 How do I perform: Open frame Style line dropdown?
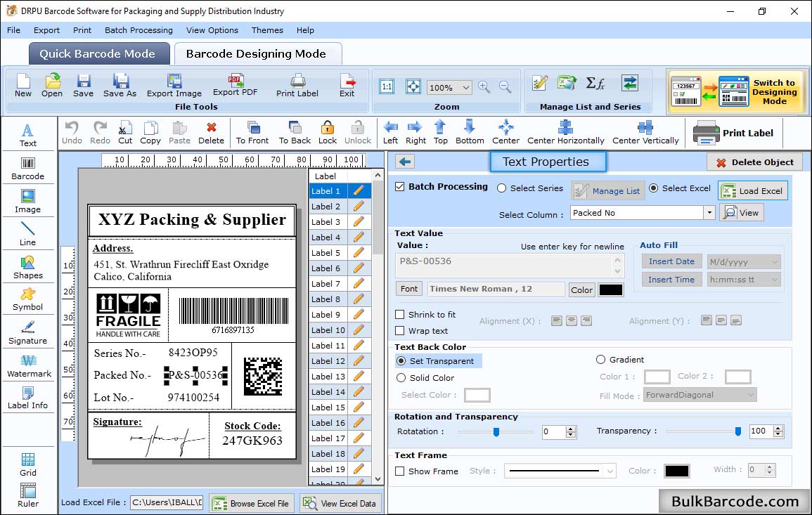click(610, 471)
